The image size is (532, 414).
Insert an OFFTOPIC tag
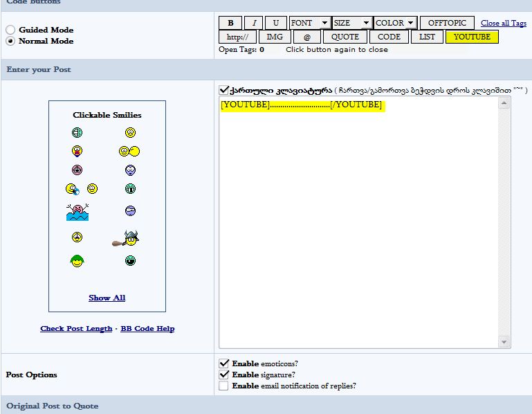coord(447,23)
